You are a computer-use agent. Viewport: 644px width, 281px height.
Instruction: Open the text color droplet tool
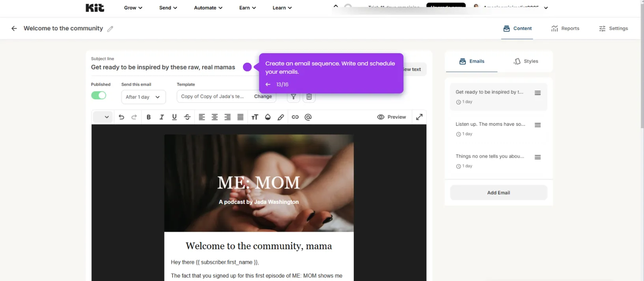click(268, 117)
